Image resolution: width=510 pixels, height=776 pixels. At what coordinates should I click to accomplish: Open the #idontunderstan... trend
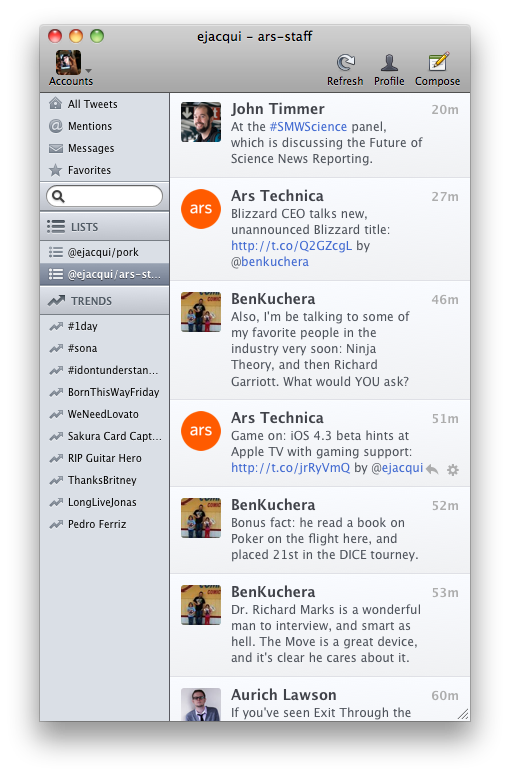click(x=104, y=370)
